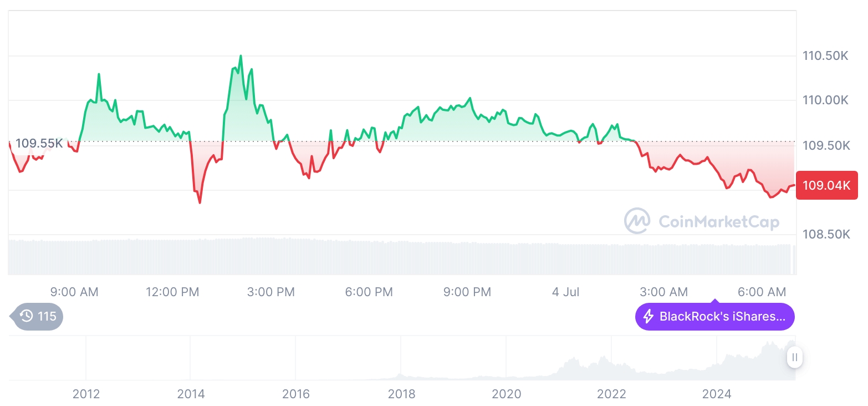The image size is (868, 406).
Task: Click the 110.50K price axis label
Action: point(825,56)
